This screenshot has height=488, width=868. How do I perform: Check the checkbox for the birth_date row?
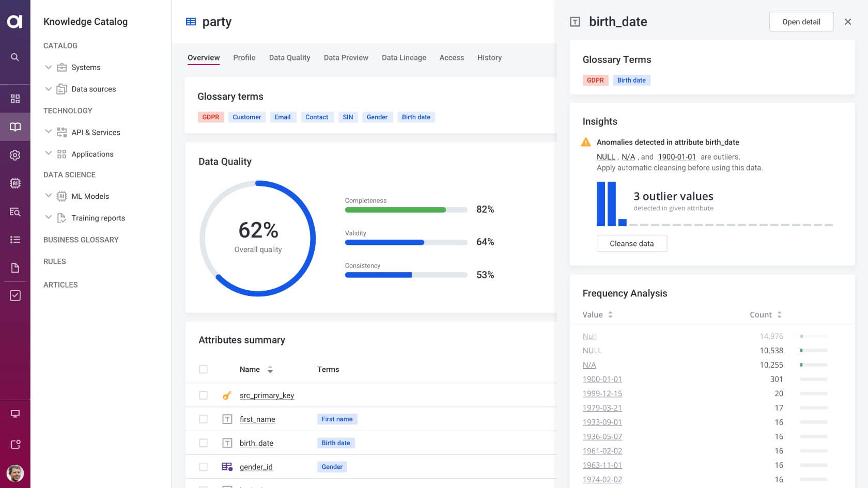point(203,443)
